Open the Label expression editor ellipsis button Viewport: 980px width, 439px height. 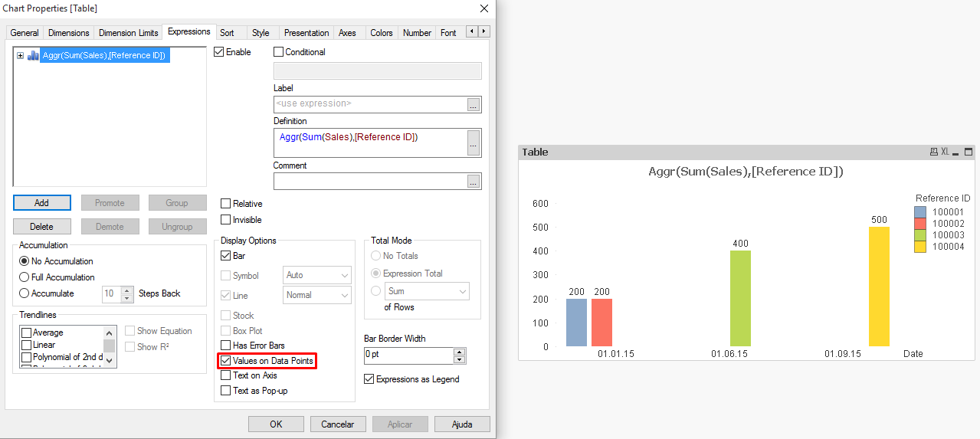pyautogui.click(x=474, y=104)
